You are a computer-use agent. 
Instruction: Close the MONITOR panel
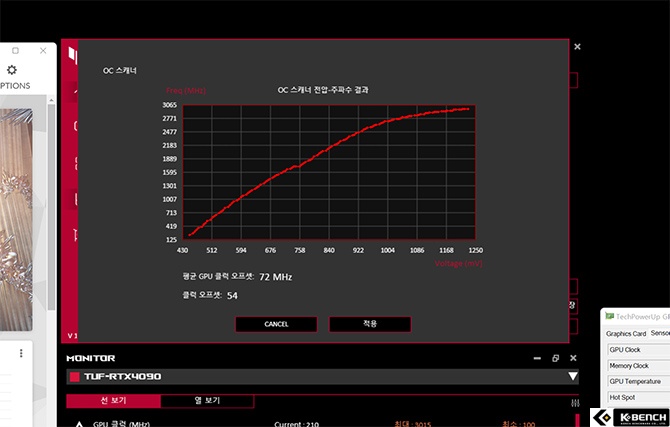click(x=573, y=358)
